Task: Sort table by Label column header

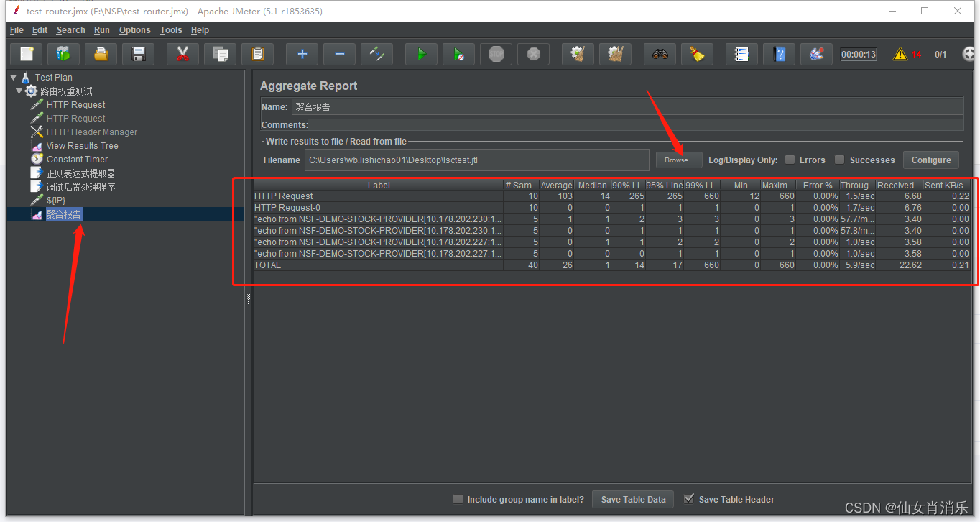Action: pos(379,185)
